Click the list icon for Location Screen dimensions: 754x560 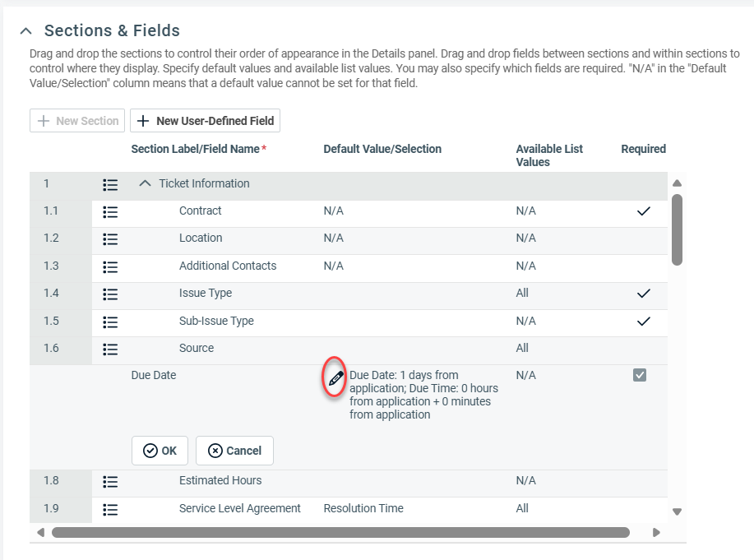point(110,238)
